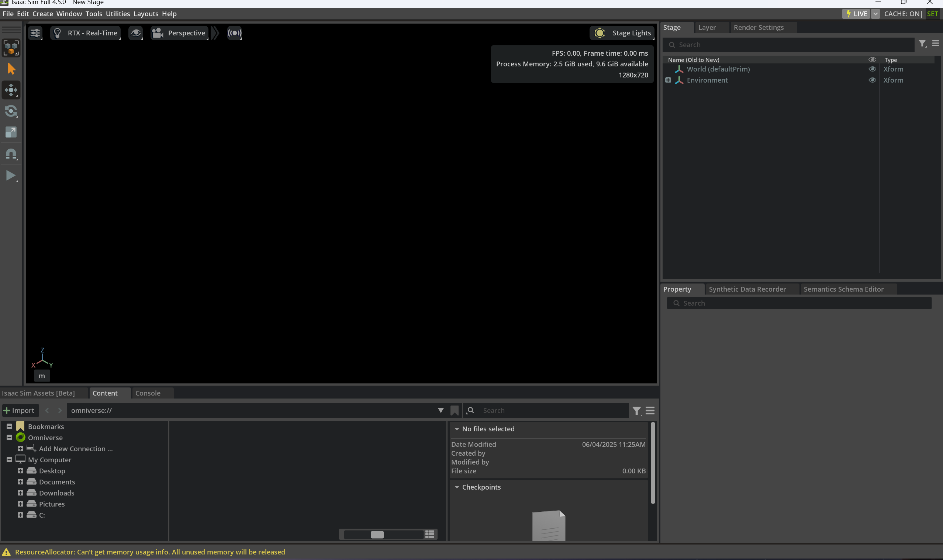
Task: Select the Move tool
Action: click(11, 90)
